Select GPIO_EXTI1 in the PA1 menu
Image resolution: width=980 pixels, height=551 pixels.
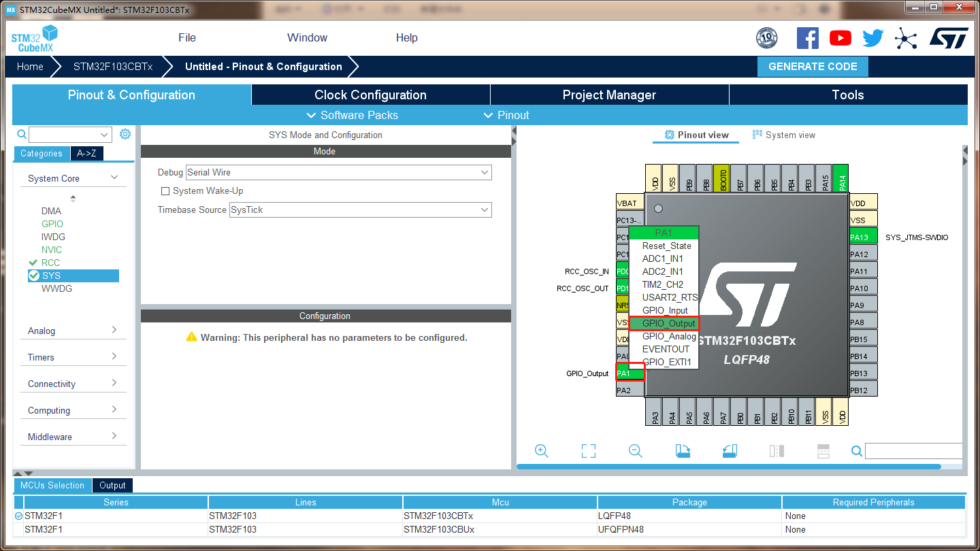664,363
